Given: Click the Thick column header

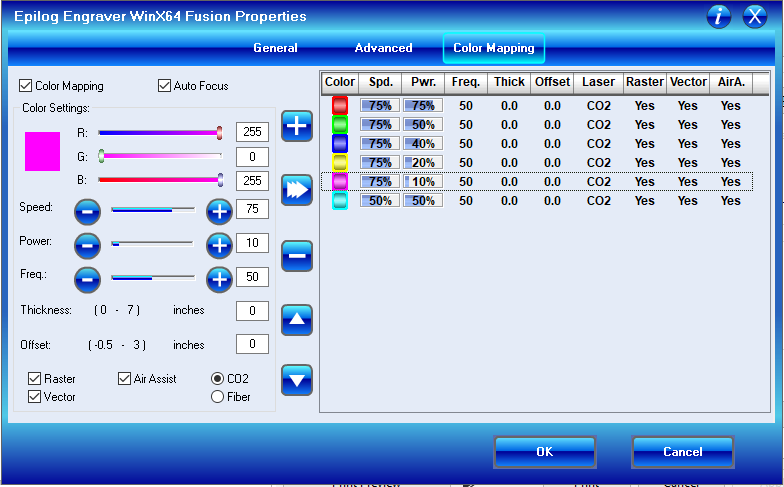Looking at the screenshot, I should coord(509,82).
